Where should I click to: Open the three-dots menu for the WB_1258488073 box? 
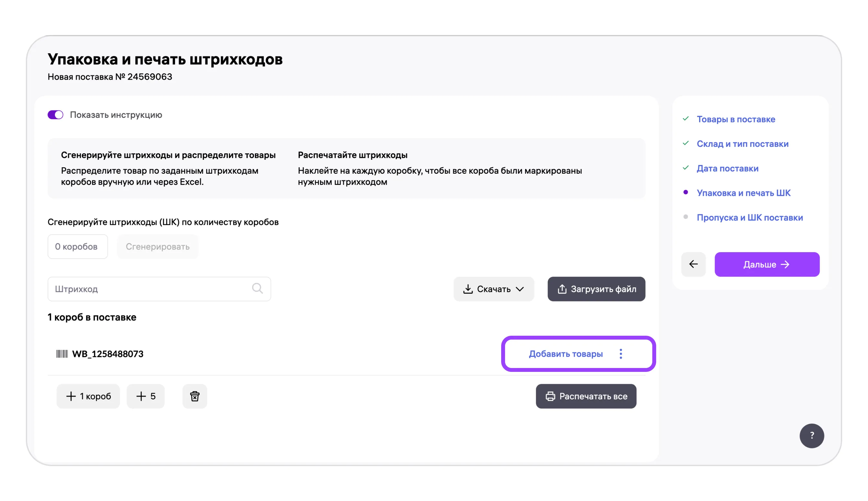(621, 354)
